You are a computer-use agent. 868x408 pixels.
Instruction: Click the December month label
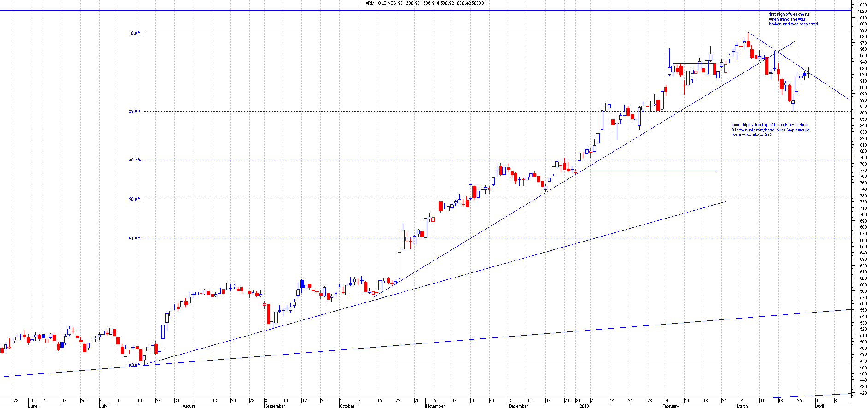tap(518, 406)
